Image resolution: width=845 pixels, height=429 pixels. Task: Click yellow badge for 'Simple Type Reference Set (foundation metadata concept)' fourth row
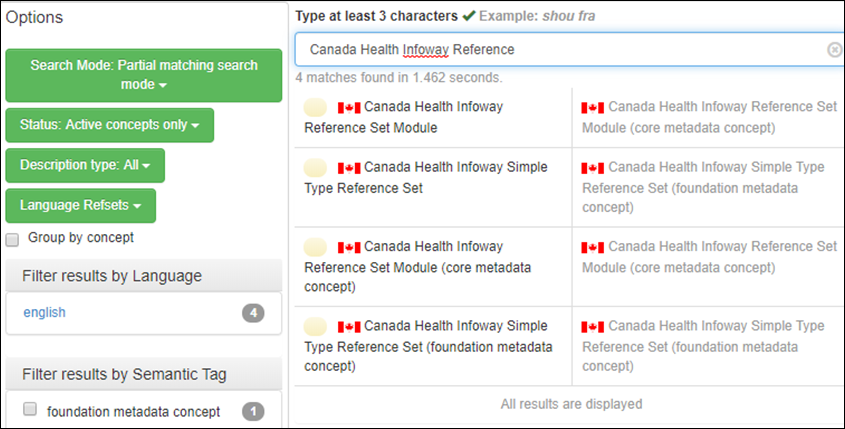[315, 326]
